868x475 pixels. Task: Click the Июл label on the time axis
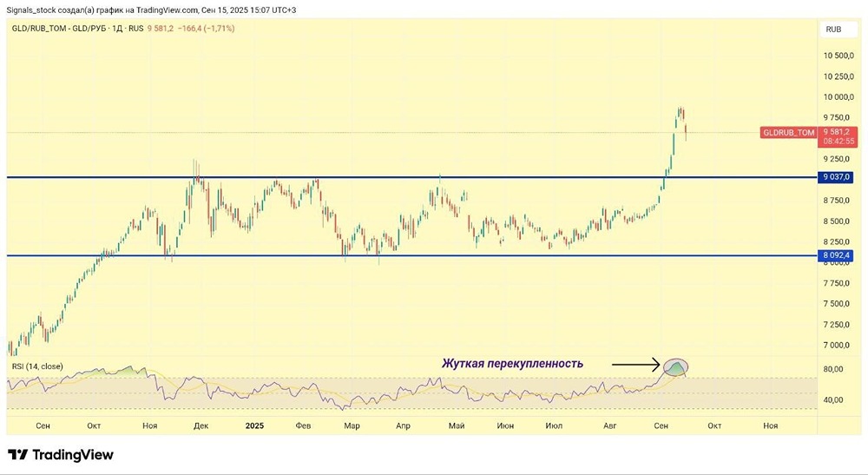[554, 426]
